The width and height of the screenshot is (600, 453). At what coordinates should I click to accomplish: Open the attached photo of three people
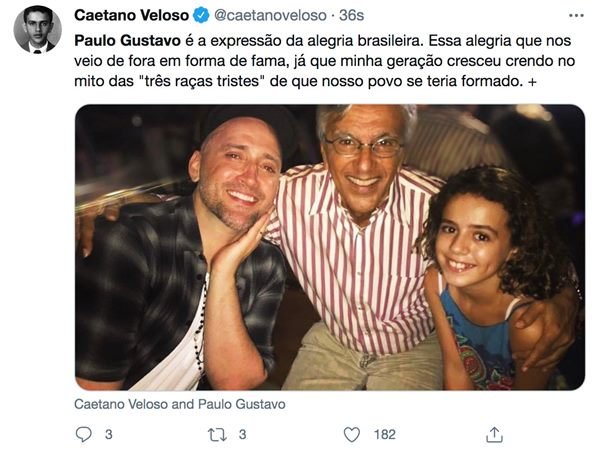330,247
